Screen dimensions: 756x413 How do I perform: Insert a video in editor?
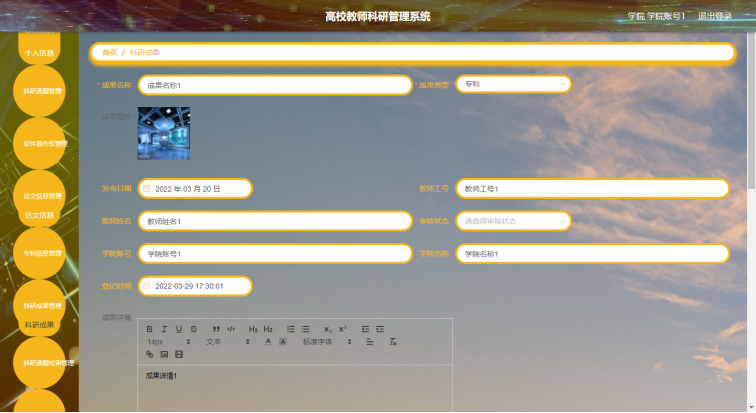179,354
